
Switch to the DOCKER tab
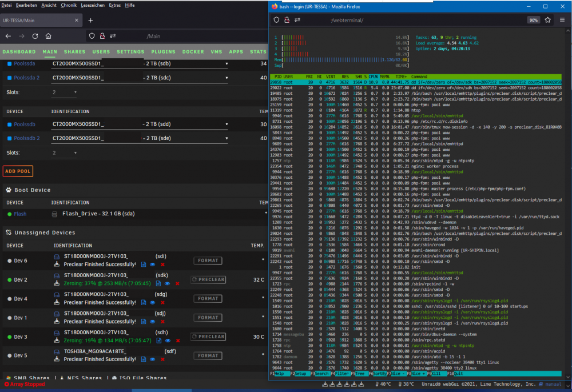[193, 52]
